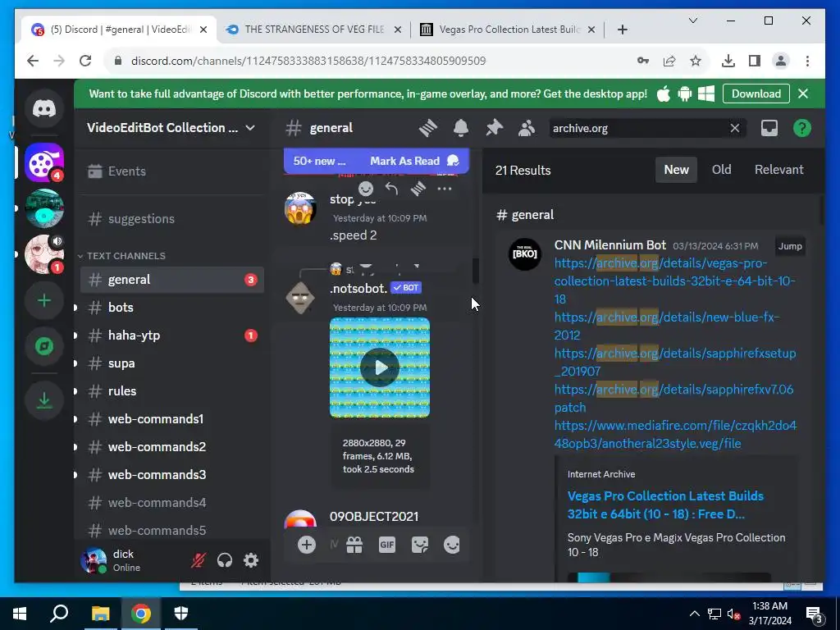840x630 pixels.
Task: Clear the archive.org search query
Action: [x=734, y=128]
